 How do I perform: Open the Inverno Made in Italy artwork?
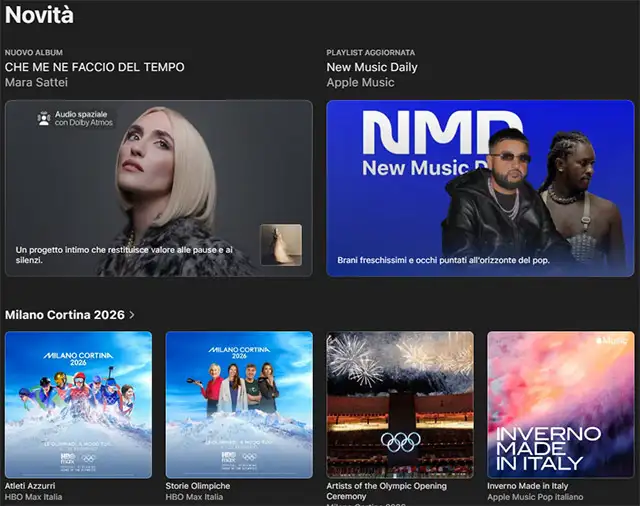coord(561,404)
